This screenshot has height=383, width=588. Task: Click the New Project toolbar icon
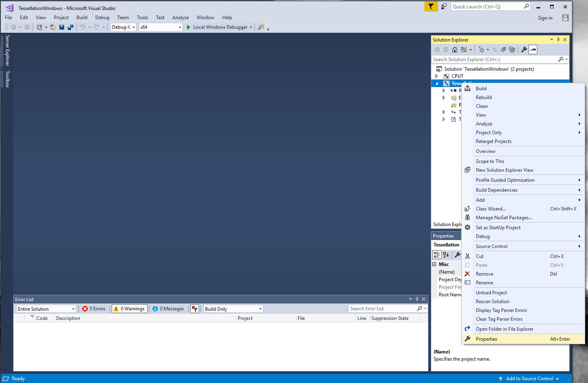click(39, 27)
